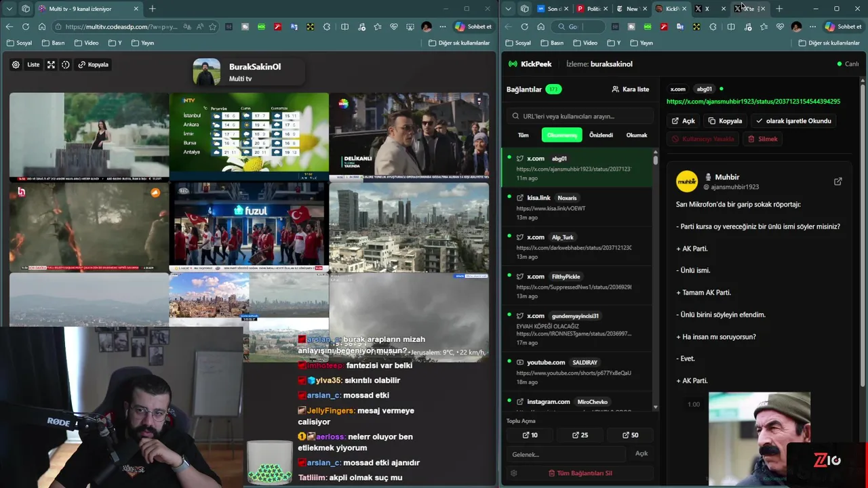The height and width of the screenshot is (488, 868).
Task: Open the left browser's three-dot menu
Action: (442, 26)
